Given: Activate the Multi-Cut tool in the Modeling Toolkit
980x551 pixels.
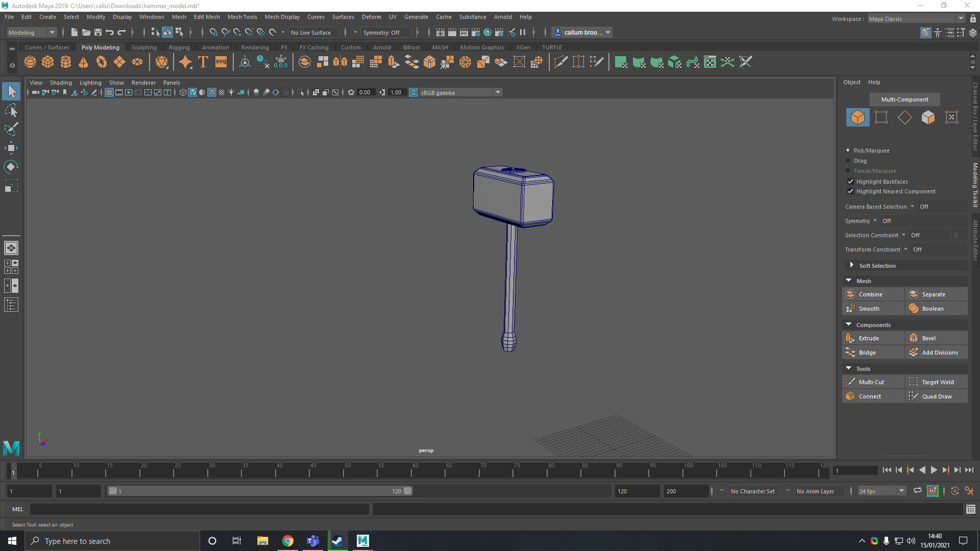Looking at the screenshot, I should [873, 382].
